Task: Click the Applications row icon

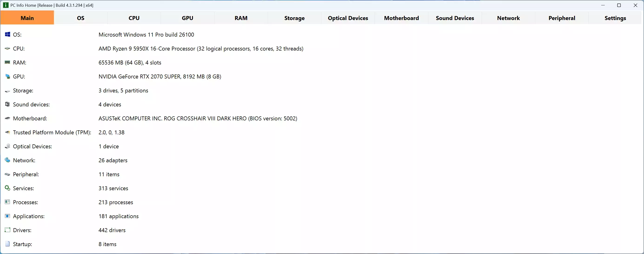Action: pos(7,216)
